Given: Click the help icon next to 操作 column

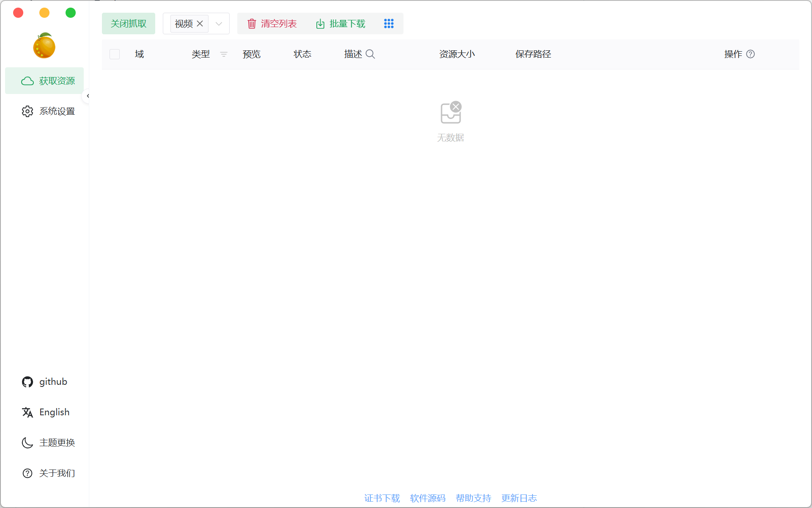Looking at the screenshot, I should 751,54.
